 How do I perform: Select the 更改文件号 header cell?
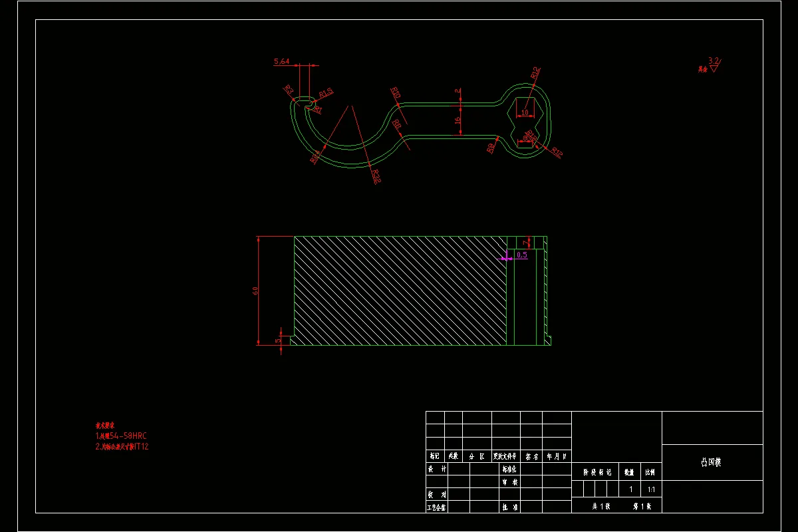pos(505,457)
